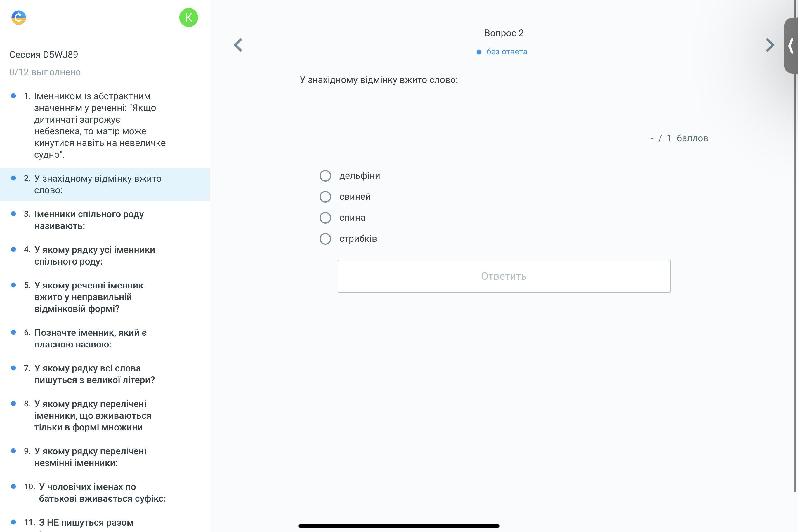Viewport: 798px width, 532px height.
Task: Click the app logo icon
Action: pos(19,17)
